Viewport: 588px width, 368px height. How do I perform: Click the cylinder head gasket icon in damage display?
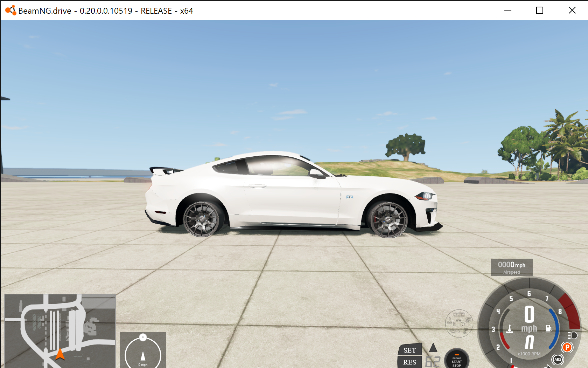(x=459, y=314)
